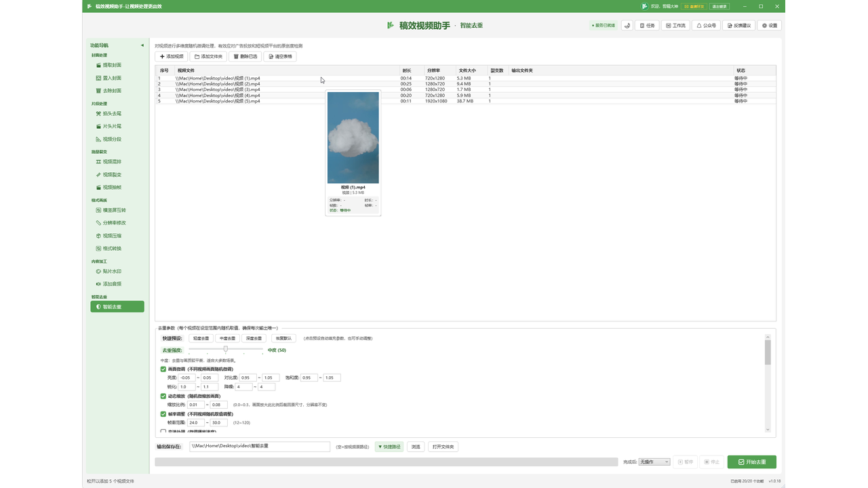Click the 输出保存在 path field
The image size is (868, 488).
coord(260,447)
